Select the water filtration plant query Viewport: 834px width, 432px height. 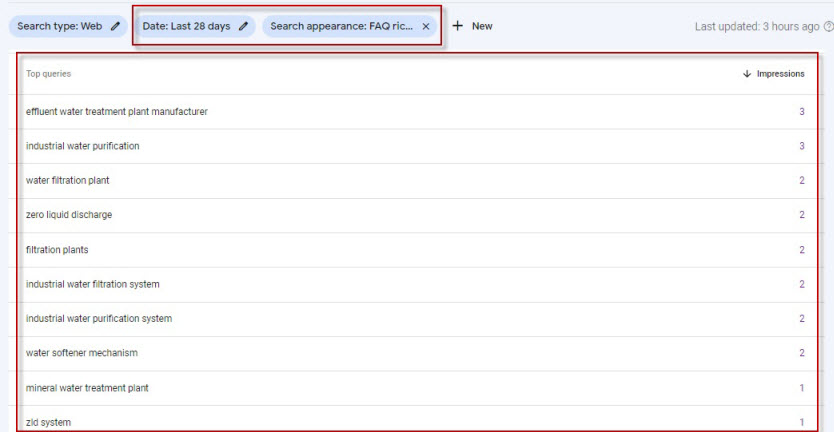tap(68, 181)
